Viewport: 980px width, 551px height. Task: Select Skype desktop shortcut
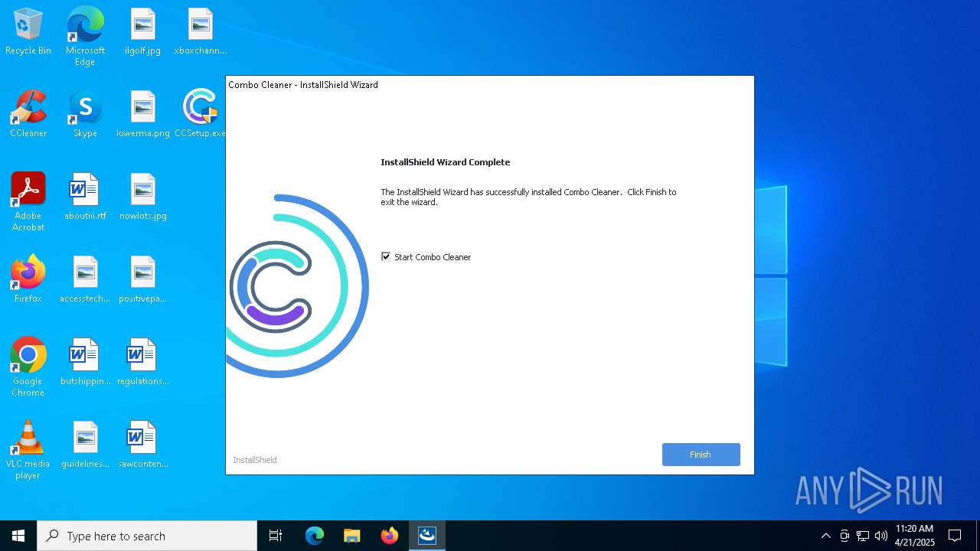pyautogui.click(x=85, y=115)
